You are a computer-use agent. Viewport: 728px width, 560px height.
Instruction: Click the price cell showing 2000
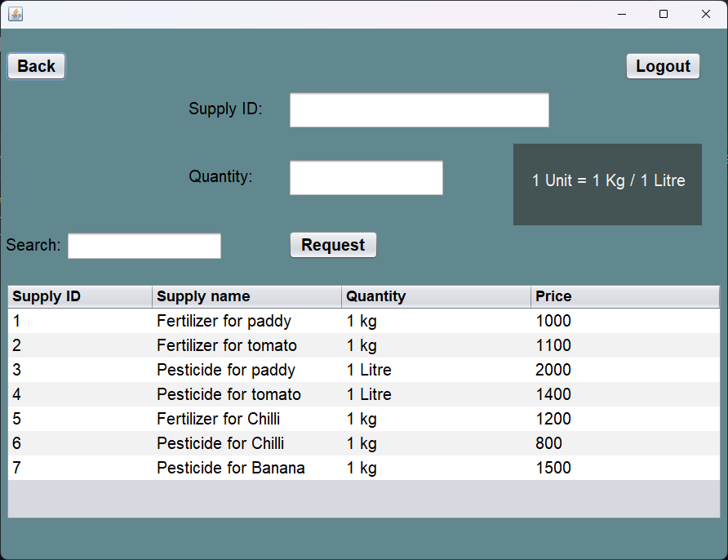(553, 370)
